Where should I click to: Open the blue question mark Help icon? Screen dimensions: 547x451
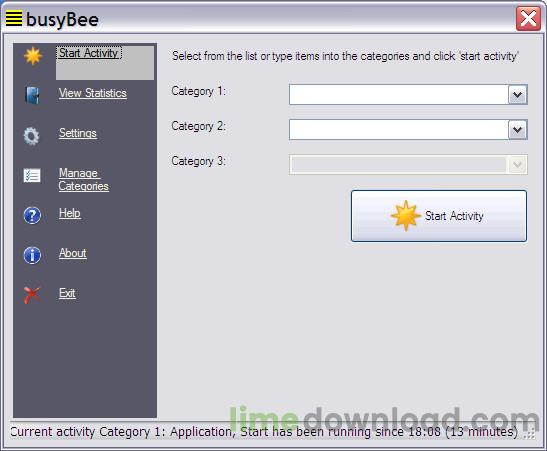(32, 215)
